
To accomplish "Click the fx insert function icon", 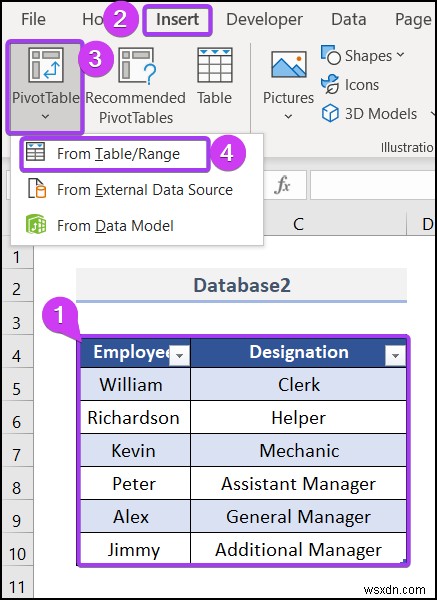I will click(282, 186).
